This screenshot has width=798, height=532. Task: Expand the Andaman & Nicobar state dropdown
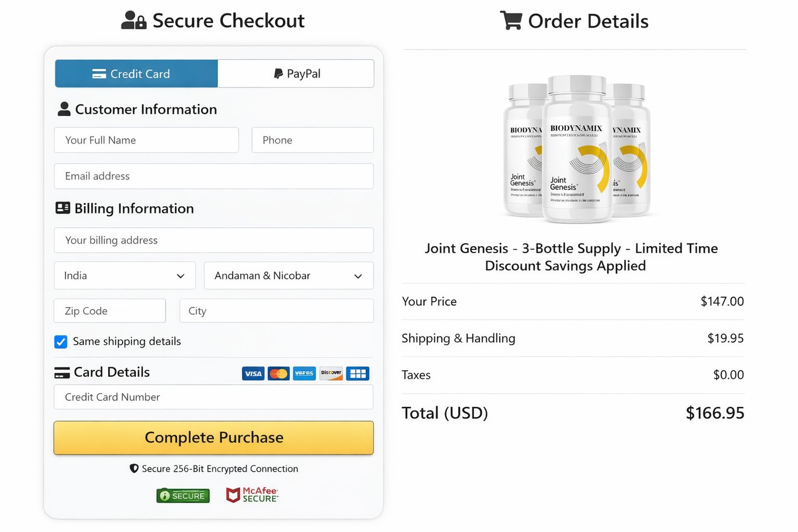(288, 275)
